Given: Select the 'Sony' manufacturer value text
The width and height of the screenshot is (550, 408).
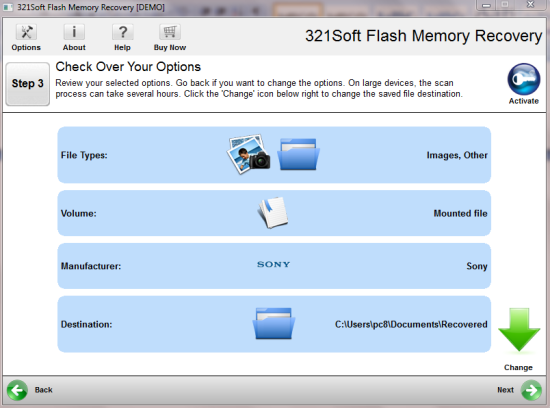Looking at the screenshot, I should coord(477,266).
